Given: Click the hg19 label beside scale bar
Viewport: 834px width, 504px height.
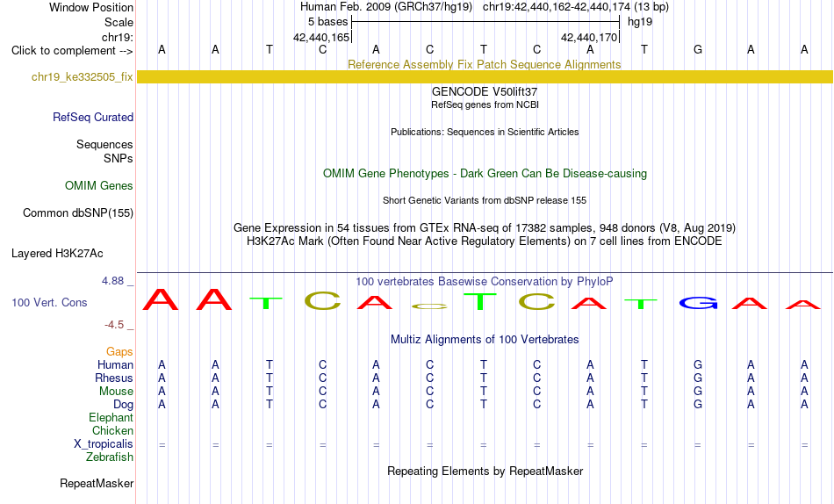Looking at the screenshot, I should coord(640,22).
